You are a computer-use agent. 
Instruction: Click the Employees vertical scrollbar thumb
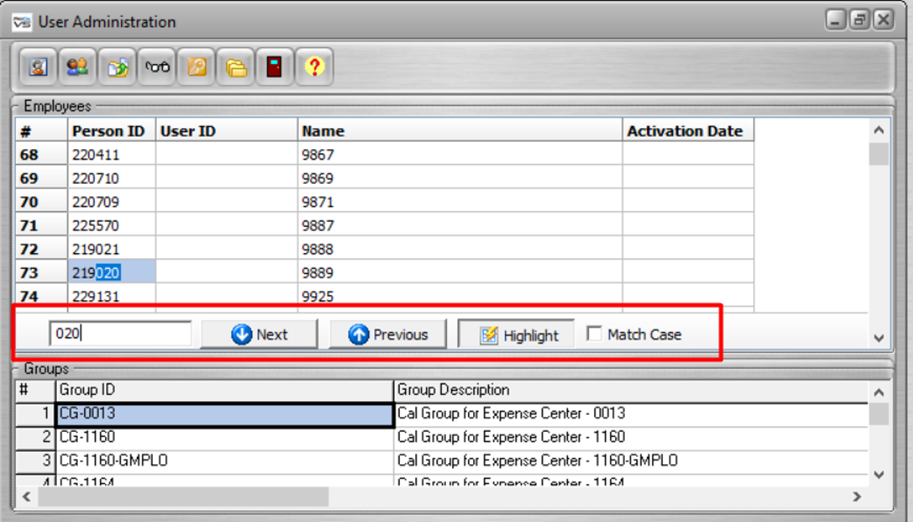click(x=879, y=154)
